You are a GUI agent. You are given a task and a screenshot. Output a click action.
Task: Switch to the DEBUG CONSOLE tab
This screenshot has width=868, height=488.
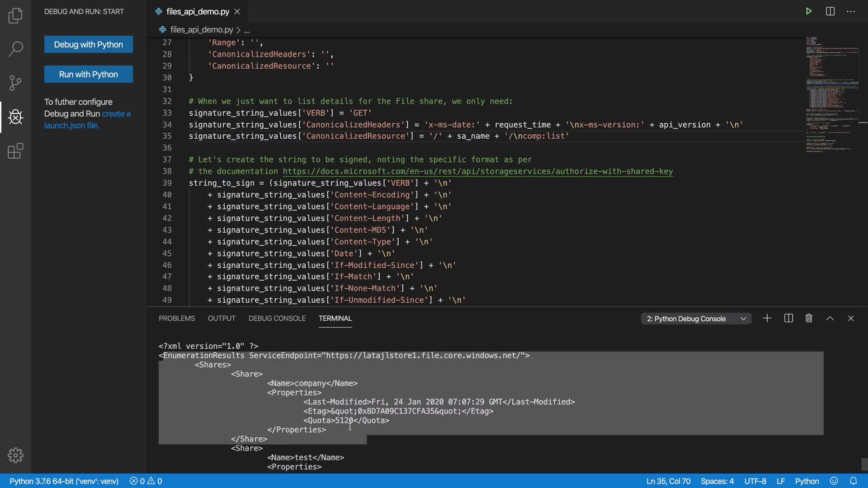pyautogui.click(x=277, y=319)
